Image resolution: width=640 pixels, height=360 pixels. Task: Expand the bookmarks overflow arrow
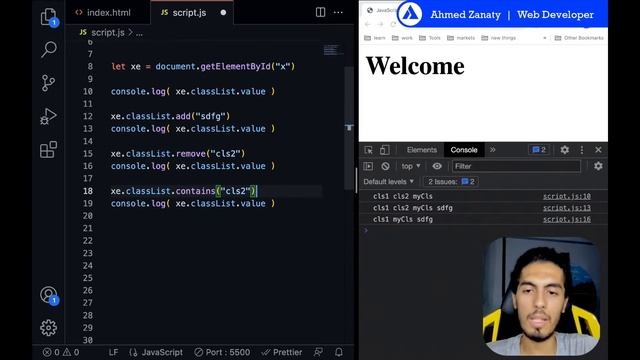[x=544, y=38]
